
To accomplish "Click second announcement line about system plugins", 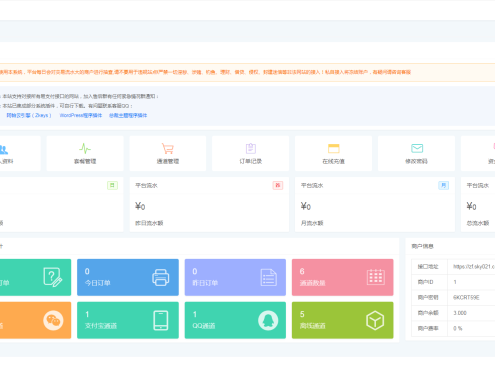I will (66, 106).
